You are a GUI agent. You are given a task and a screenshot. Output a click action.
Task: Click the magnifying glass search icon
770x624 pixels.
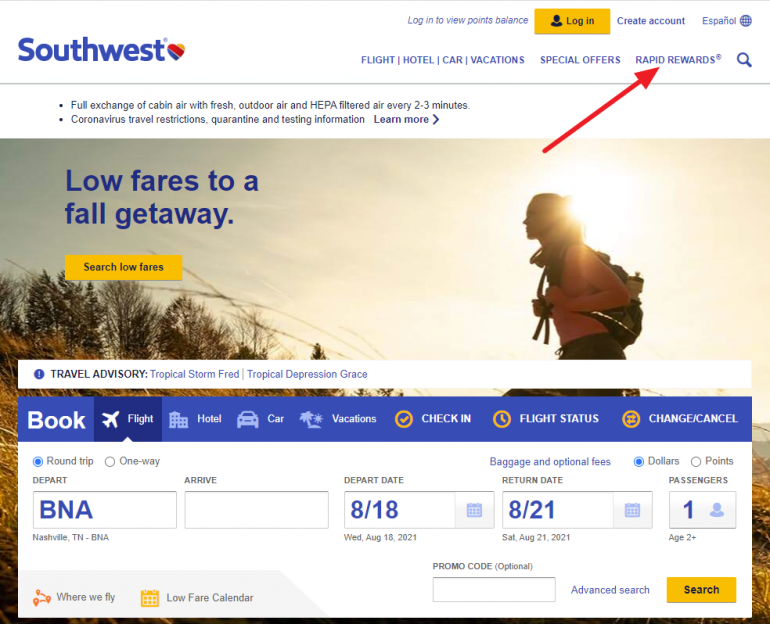744,60
